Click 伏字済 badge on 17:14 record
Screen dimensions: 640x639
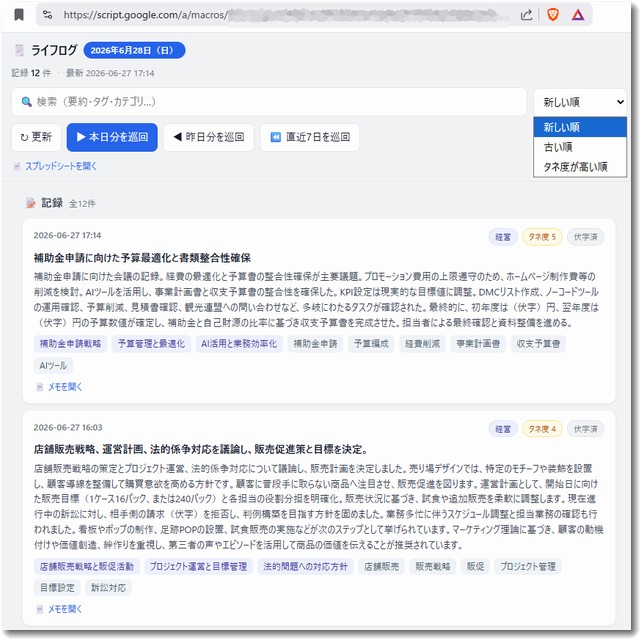(585, 237)
